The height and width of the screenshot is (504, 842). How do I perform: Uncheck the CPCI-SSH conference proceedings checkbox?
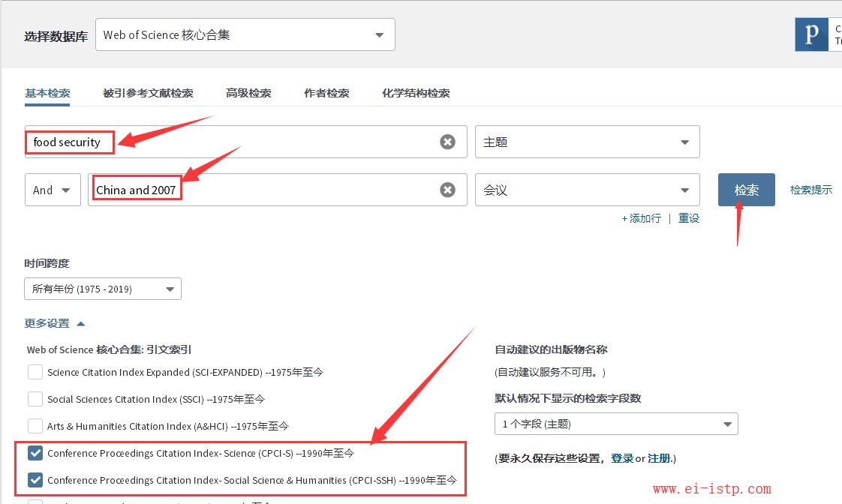click(35, 480)
